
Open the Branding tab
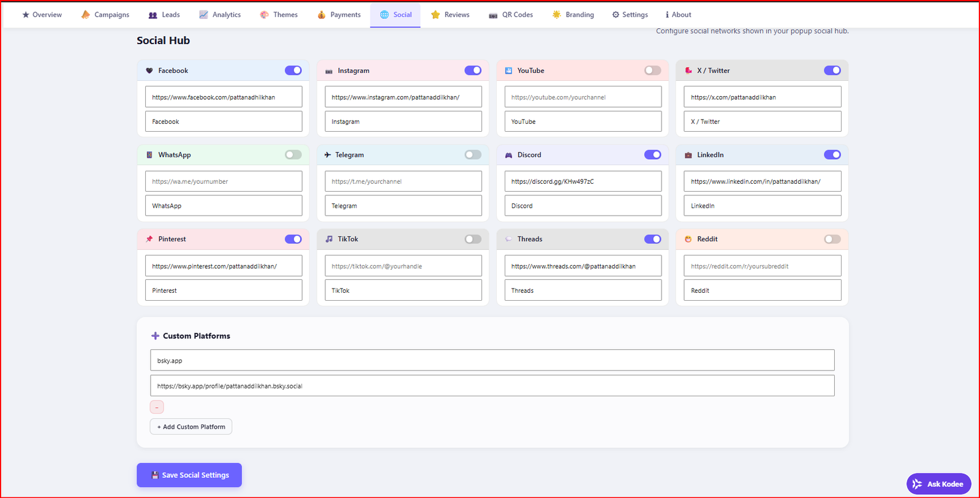pyautogui.click(x=573, y=15)
